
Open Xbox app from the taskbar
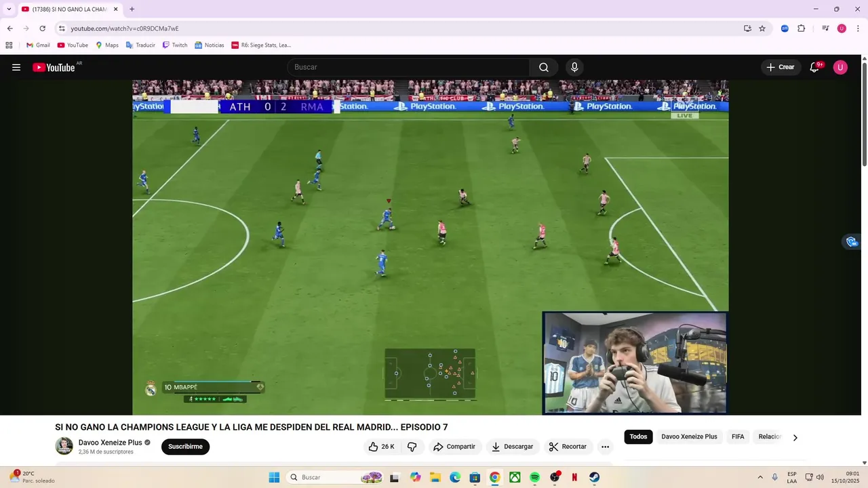[x=515, y=477]
